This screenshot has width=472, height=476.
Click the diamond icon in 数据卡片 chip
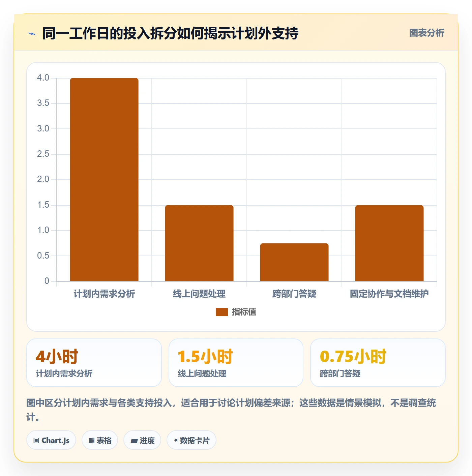click(x=176, y=440)
